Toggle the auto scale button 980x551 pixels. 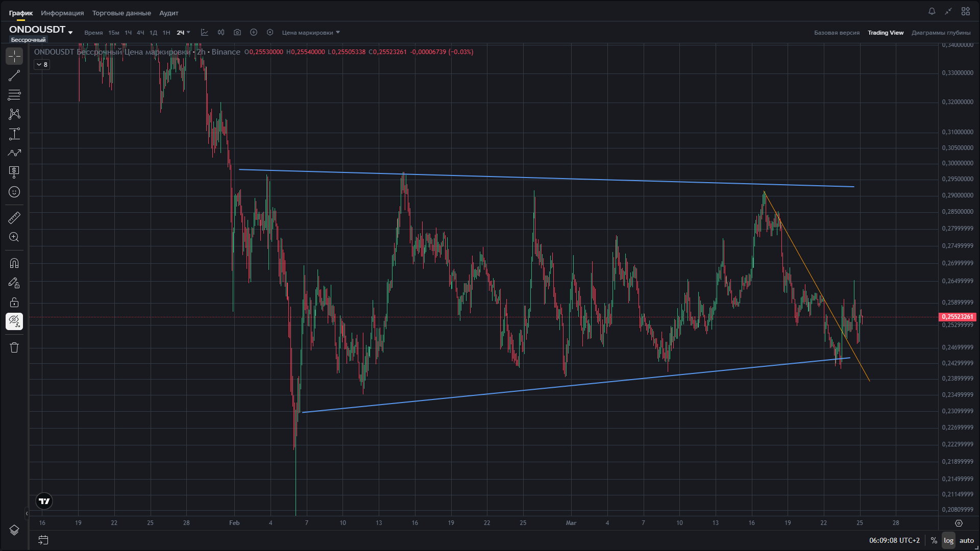[x=966, y=540]
